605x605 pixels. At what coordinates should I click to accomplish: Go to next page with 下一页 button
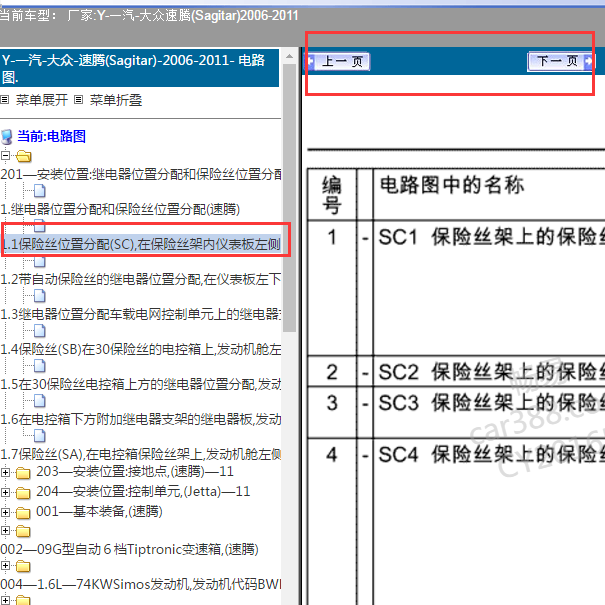(x=560, y=61)
